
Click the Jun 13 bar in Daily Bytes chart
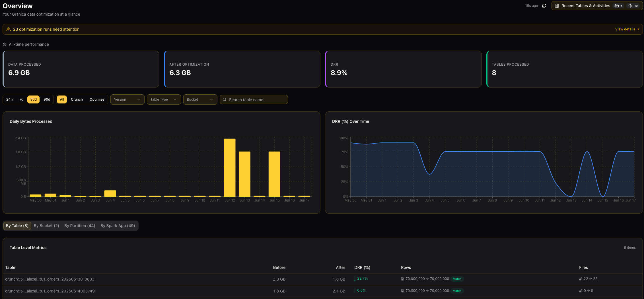click(244, 174)
